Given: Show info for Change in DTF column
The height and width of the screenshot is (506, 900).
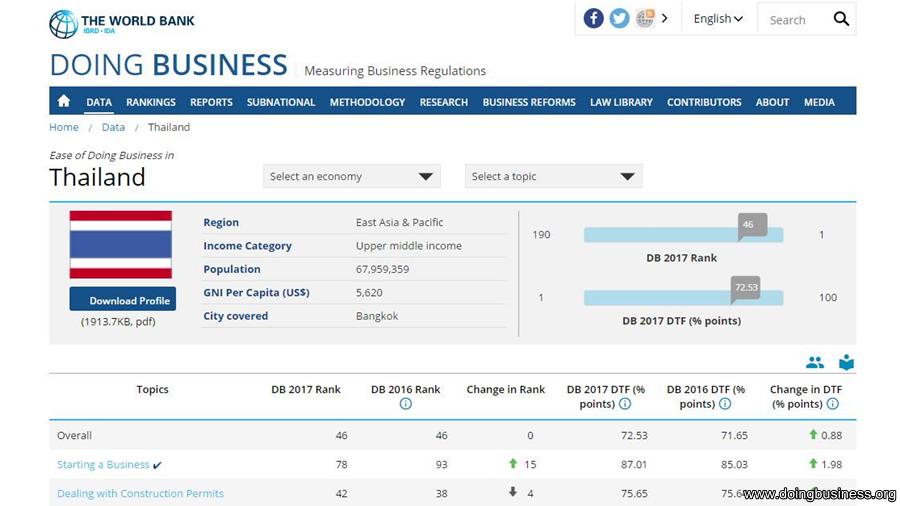Looking at the screenshot, I should click(x=832, y=404).
